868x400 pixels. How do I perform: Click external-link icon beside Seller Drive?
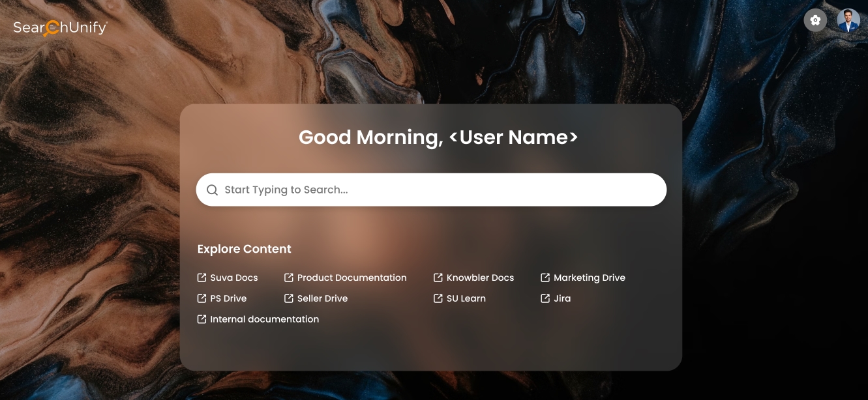289,299
